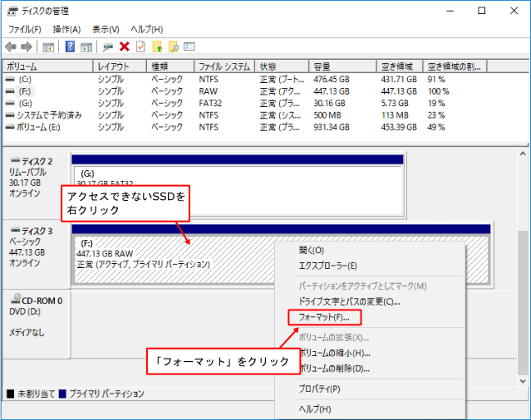The width and height of the screenshot is (531, 420).
Task: Click the drive icon next to (G:) row
Action: point(10,103)
